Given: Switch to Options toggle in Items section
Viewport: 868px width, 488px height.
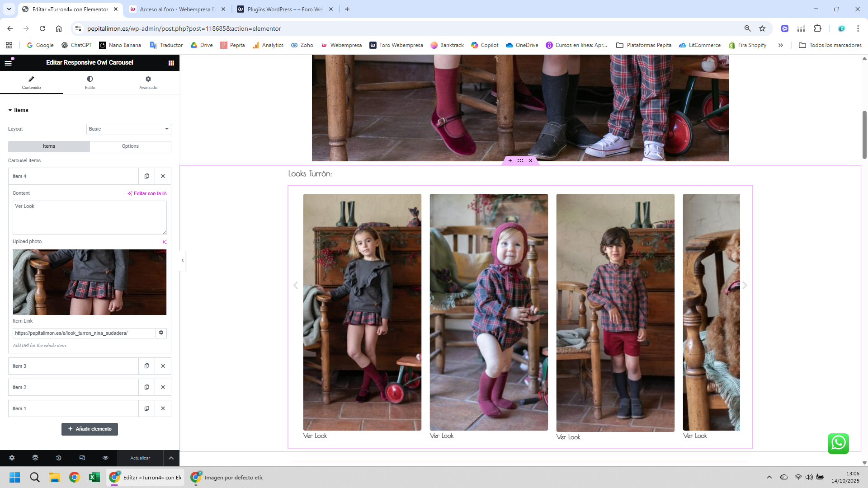Looking at the screenshot, I should click(130, 146).
